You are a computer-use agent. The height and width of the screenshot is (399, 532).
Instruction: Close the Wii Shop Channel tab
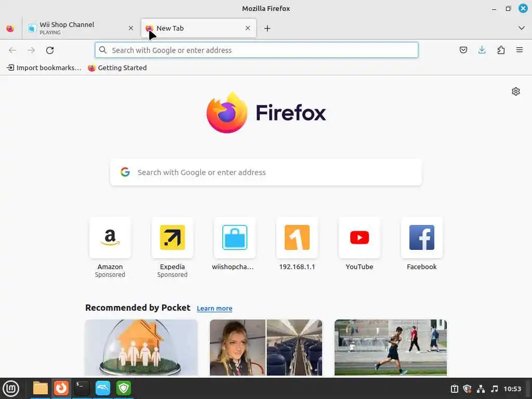(x=131, y=28)
